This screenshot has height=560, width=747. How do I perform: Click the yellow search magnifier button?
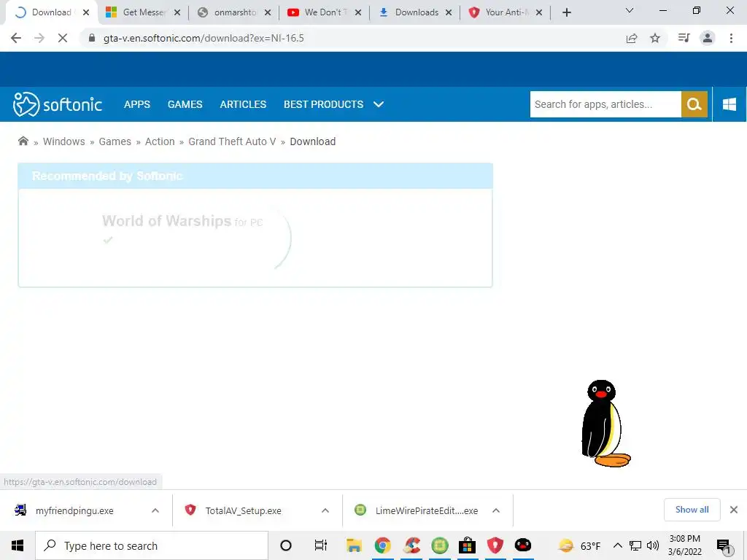coord(694,104)
